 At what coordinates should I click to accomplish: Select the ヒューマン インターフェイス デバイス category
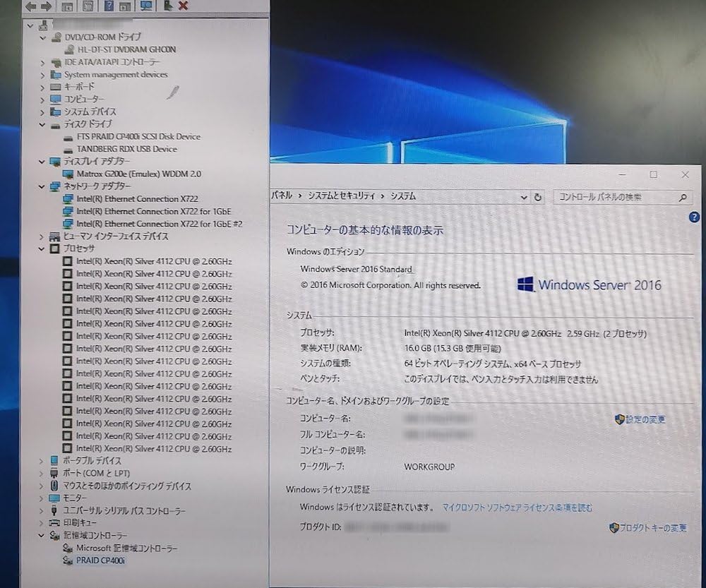pos(116,236)
